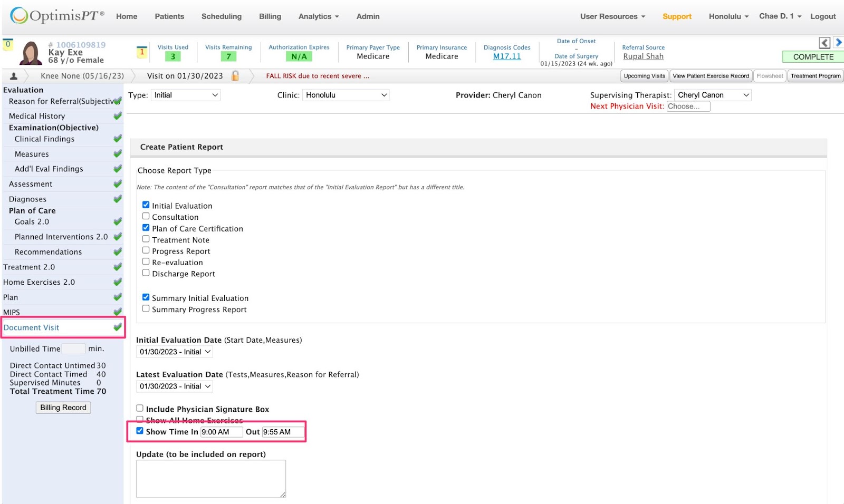Open View Patient Exercise Record
Image resolution: width=844 pixels, height=504 pixels.
[x=711, y=76]
